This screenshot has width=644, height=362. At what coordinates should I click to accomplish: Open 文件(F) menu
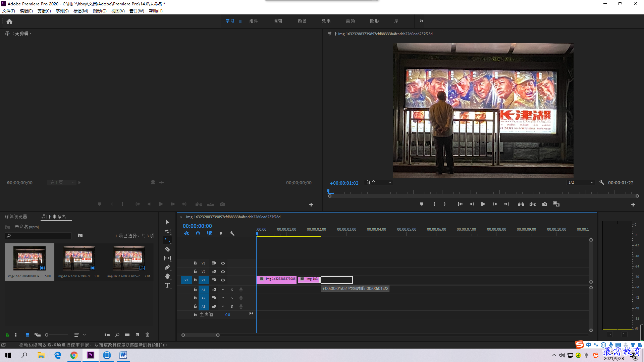9,11
